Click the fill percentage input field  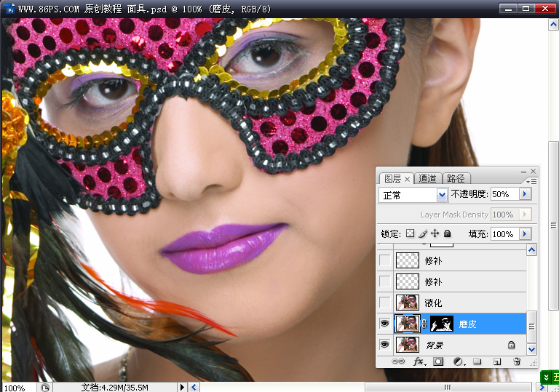(x=503, y=234)
